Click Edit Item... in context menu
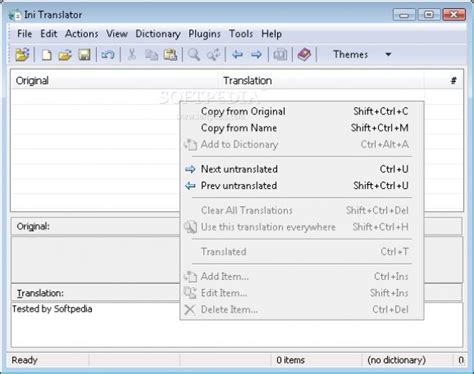This screenshot has width=474, height=374. click(x=302, y=293)
